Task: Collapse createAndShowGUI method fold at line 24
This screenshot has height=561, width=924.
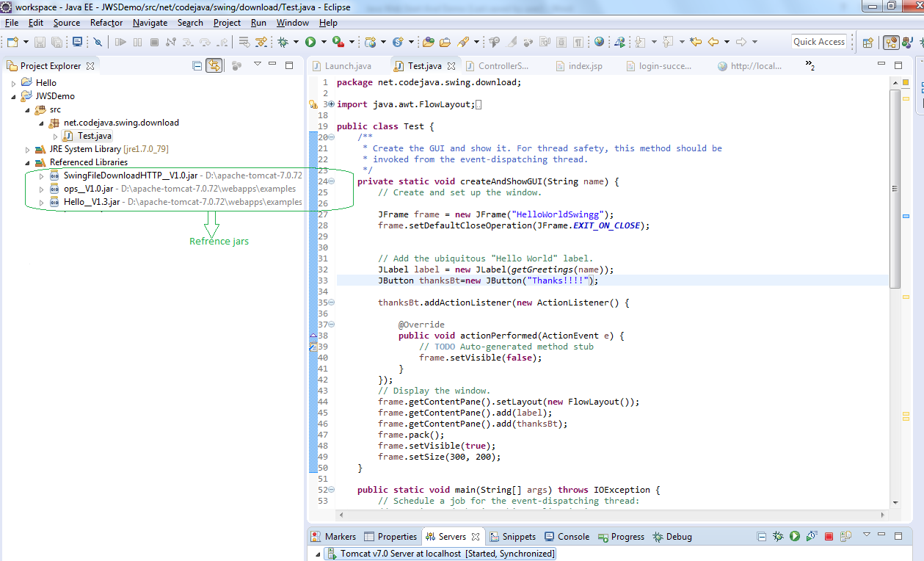Action: [x=331, y=181]
